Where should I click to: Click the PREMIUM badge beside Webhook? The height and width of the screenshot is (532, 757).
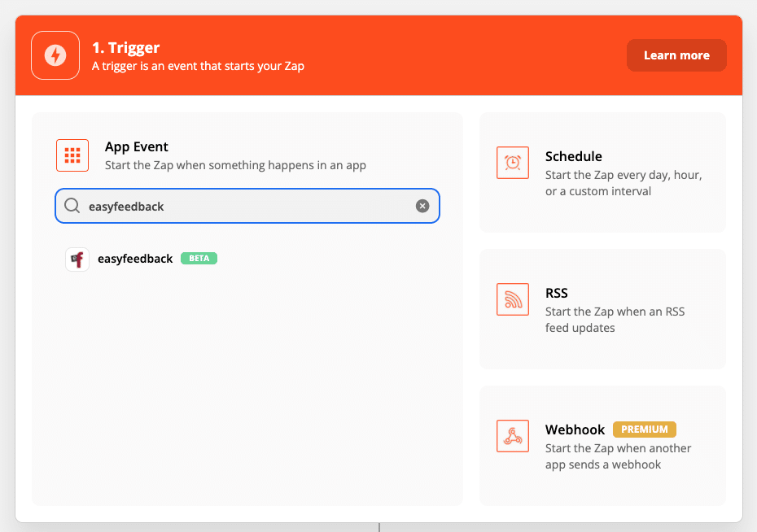tap(645, 430)
